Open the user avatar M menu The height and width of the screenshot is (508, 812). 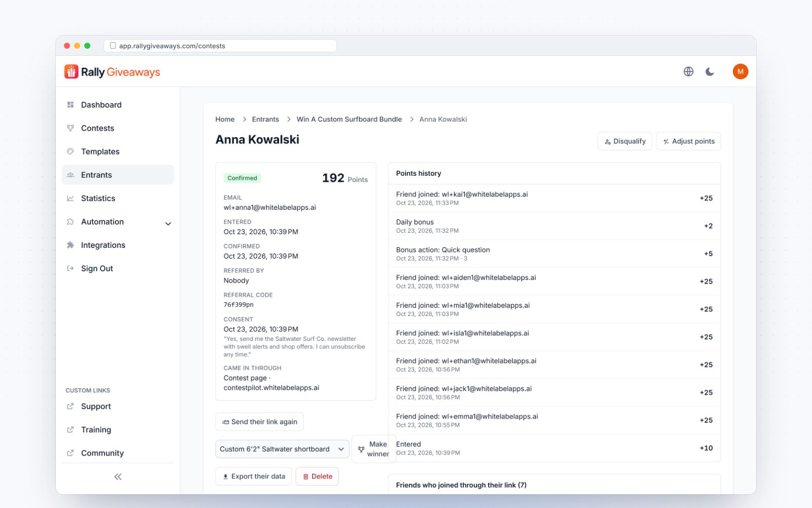[740, 72]
